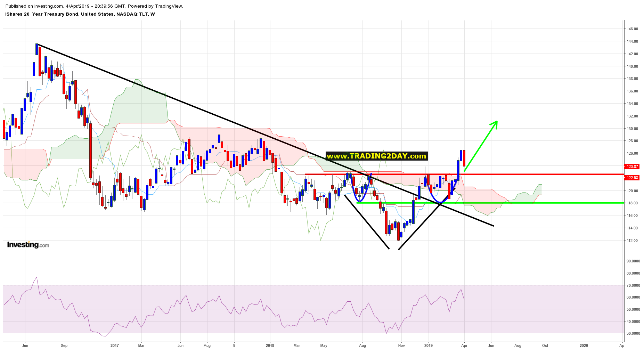Image resolution: width=644 pixels, height=350 pixels.
Task: Click the Investing.com logo
Action: 28,245
